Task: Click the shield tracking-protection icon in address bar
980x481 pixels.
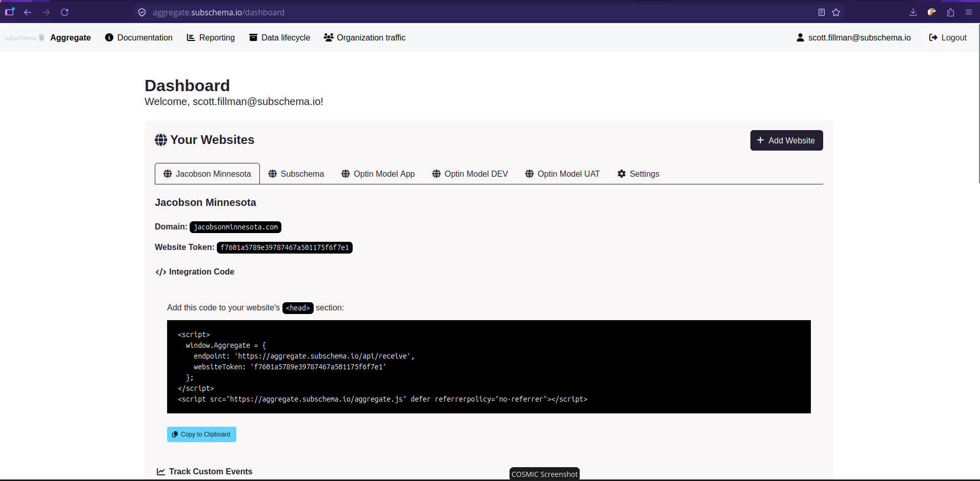Action: pyautogui.click(x=142, y=12)
